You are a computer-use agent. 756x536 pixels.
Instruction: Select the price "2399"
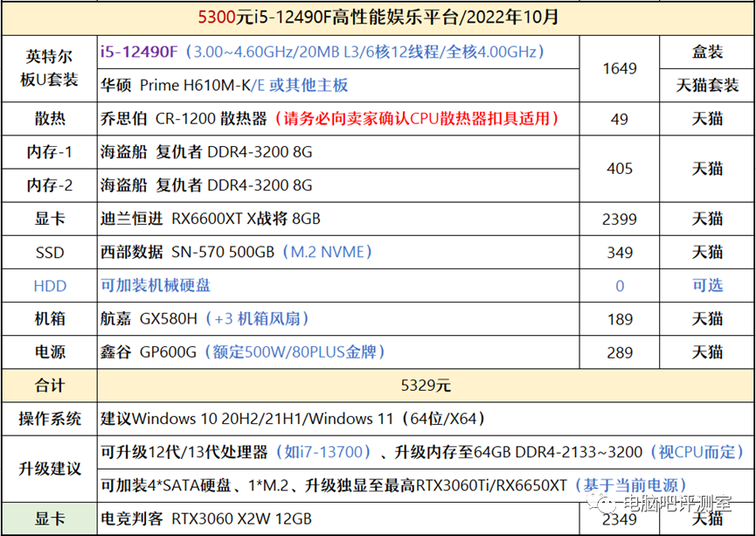pyautogui.click(x=619, y=219)
